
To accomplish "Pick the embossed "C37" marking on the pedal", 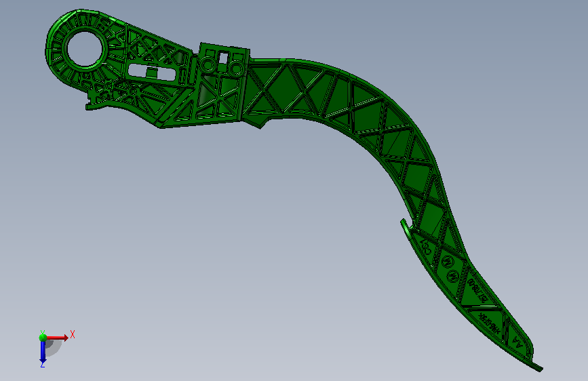I will tap(427, 247).
